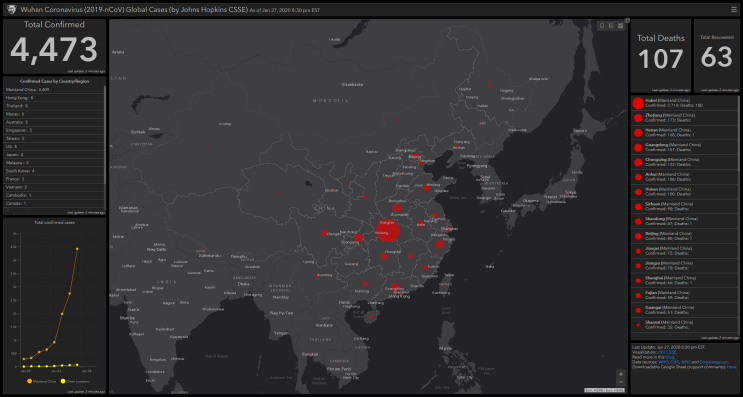Open the Google Sheet 'Here' link
This screenshot has width=743, height=397.
coord(732,367)
